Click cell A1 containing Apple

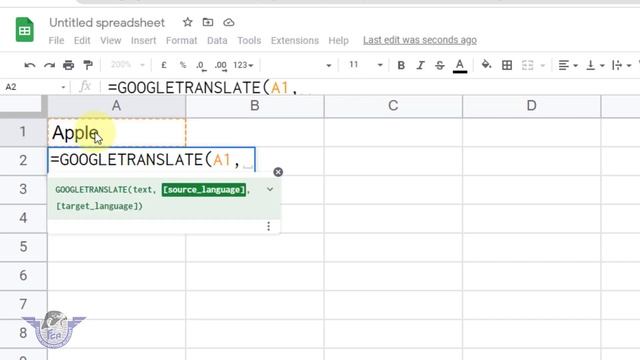point(117,132)
